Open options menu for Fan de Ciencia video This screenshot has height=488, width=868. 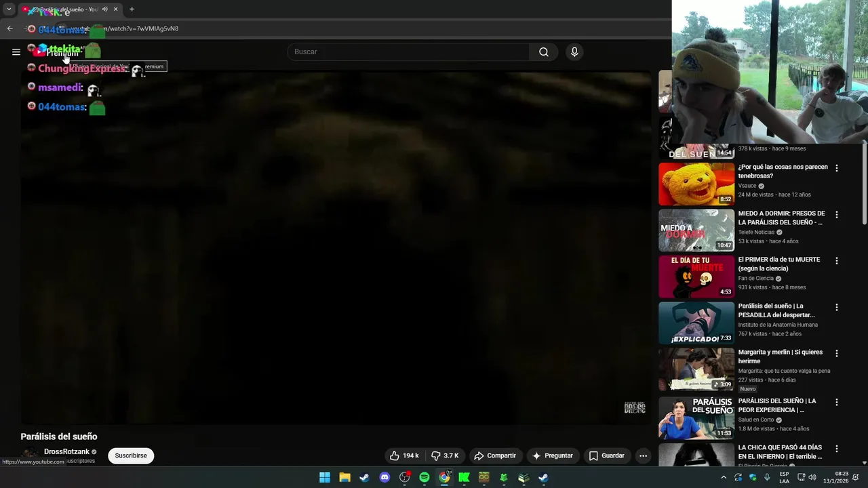click(836, 261)
